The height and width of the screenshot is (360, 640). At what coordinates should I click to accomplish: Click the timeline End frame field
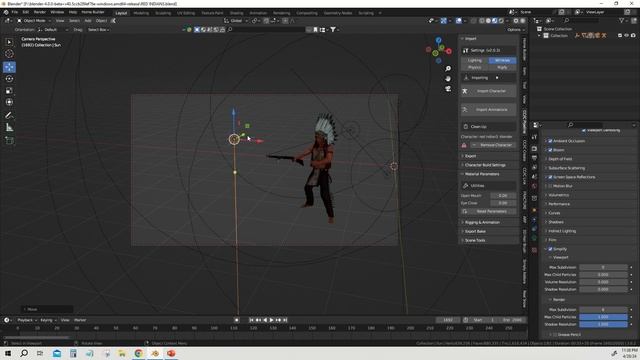pos(512,320)
